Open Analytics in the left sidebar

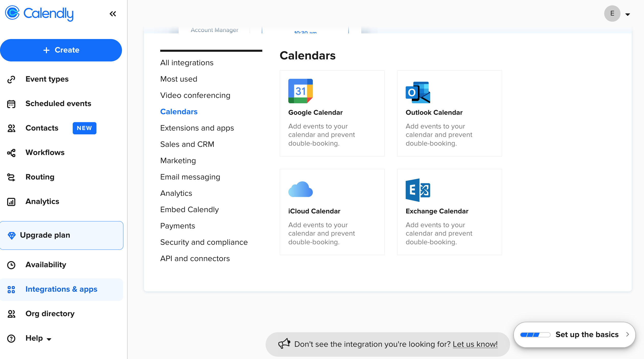pyautogui.click(x=42, y=201)
